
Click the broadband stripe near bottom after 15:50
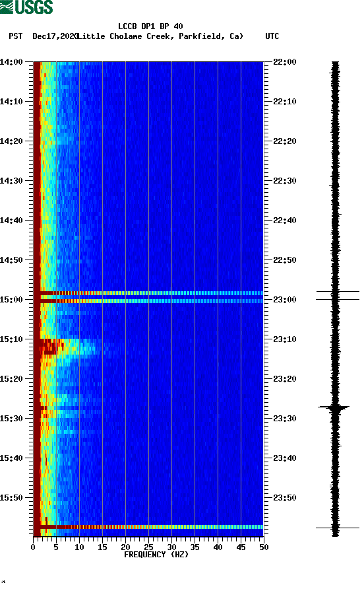[148, 527]
